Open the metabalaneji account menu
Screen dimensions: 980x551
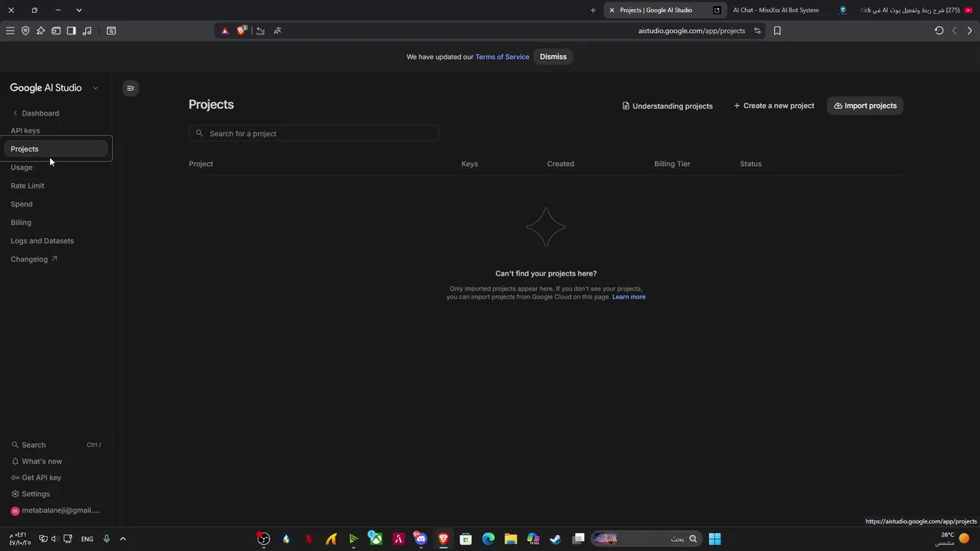55,510
